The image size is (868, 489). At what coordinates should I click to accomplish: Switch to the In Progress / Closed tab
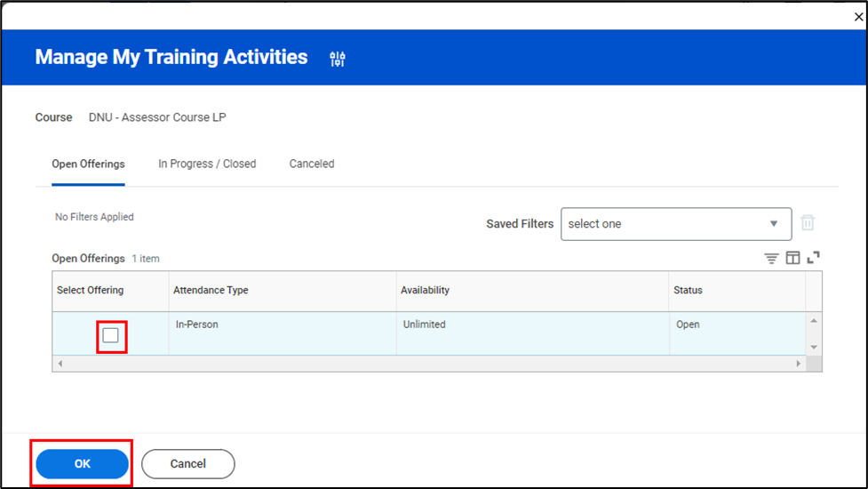click(x=207, y=164)
